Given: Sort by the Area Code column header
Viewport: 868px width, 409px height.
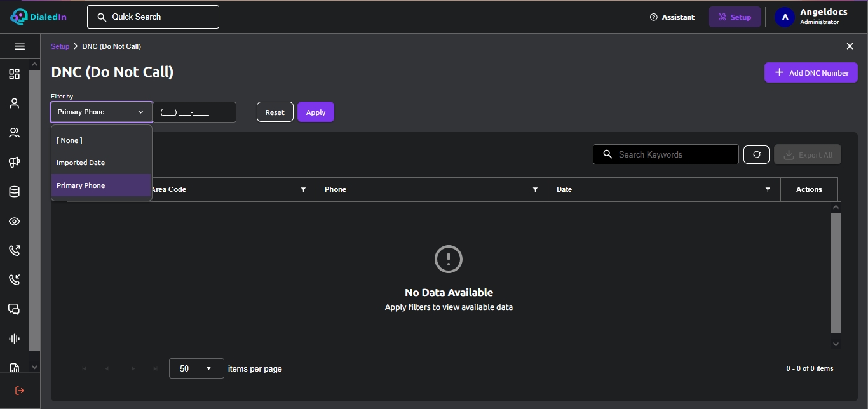Looking at the screenshot, I should (168, 189).
